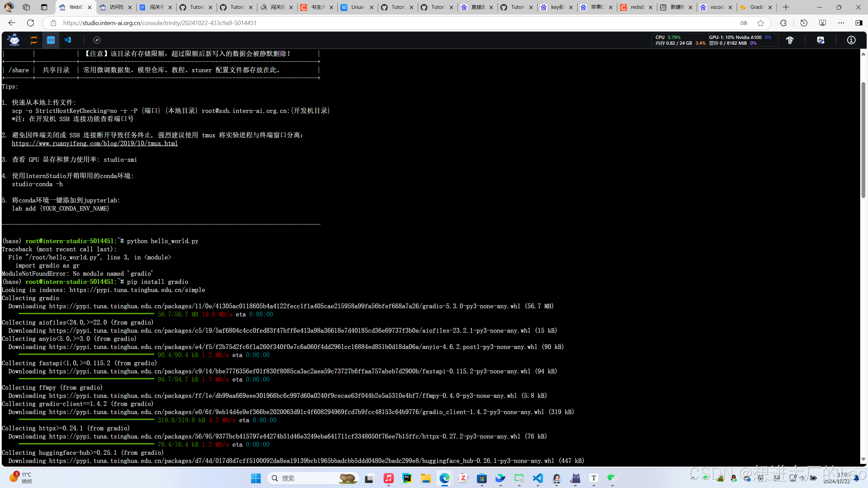Open the TensorBoard icon in header

click(790, 40)
